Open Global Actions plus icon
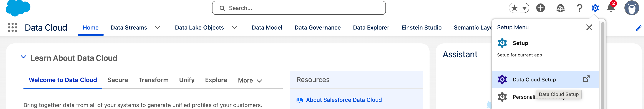This screenshot has height=109, width=644. (x=541, y=8)
